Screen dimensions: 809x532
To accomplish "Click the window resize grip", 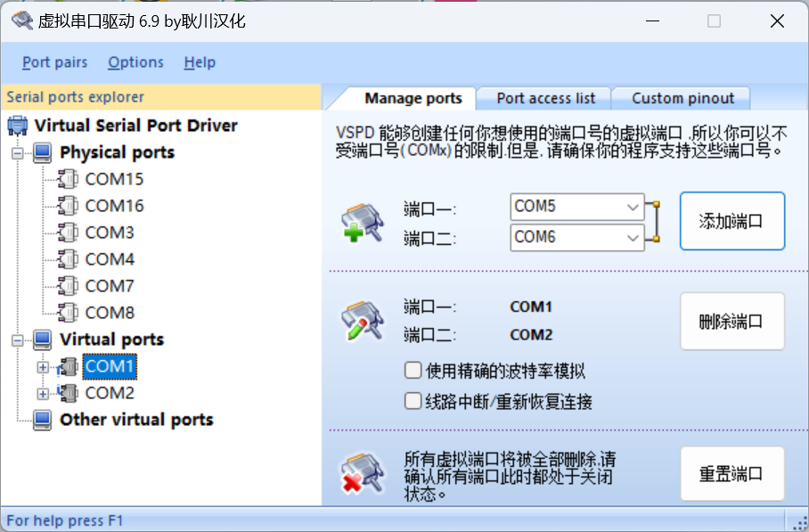I will tap(800, 522).
